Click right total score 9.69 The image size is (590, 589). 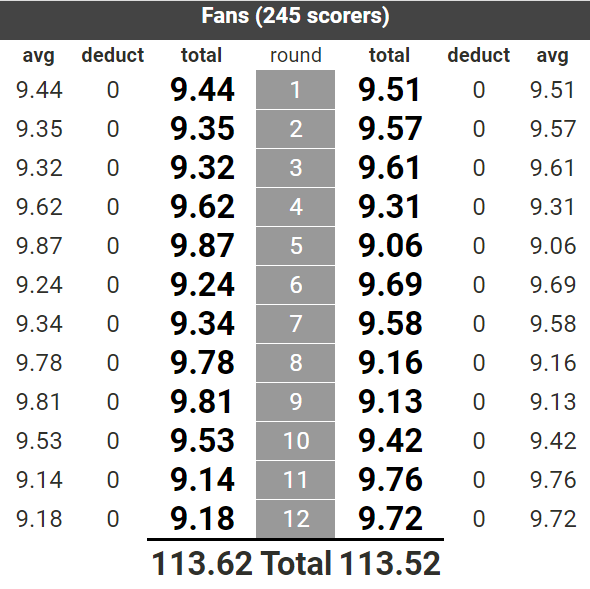pyautogui.click(x=390, y=285)
